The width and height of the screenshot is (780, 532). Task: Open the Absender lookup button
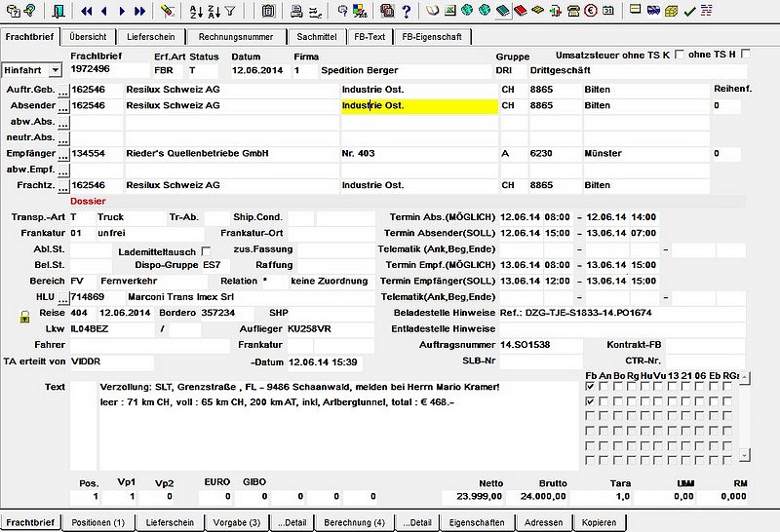tap(63, 106)
